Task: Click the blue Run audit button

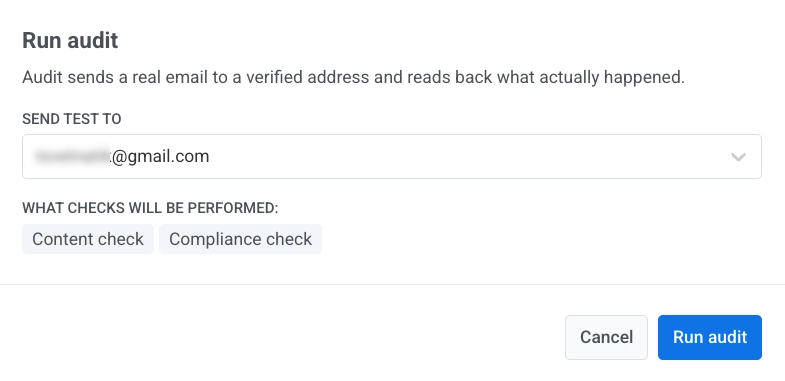Action: 710,337
